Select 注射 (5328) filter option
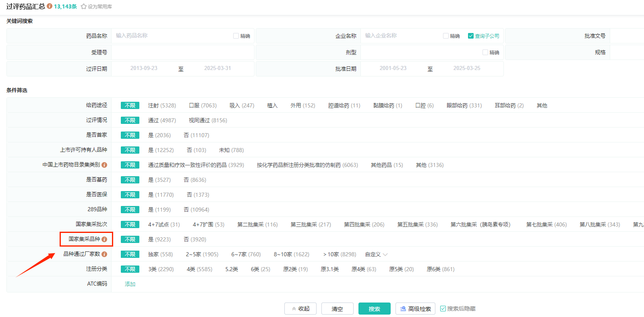 [162, 105]
